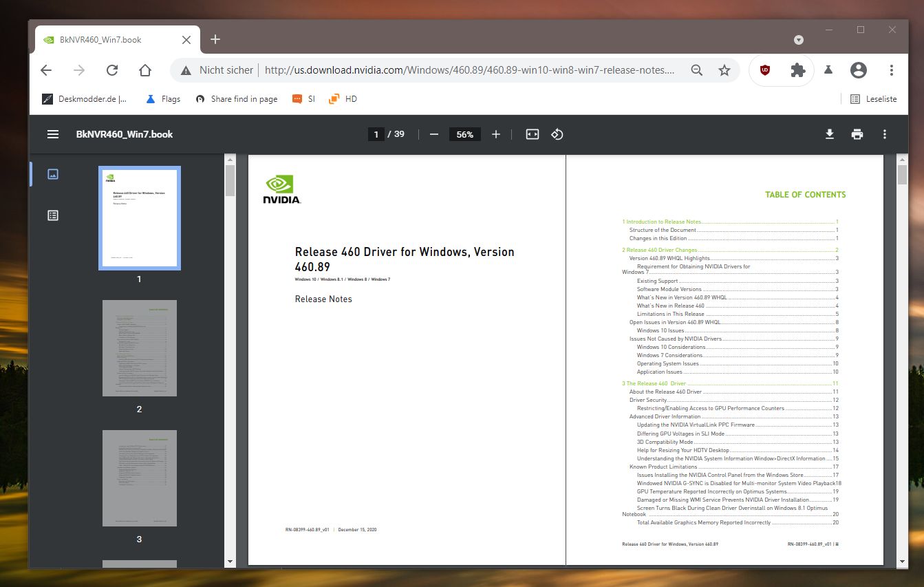Select page 1 thumbnail

coord(140,217)
